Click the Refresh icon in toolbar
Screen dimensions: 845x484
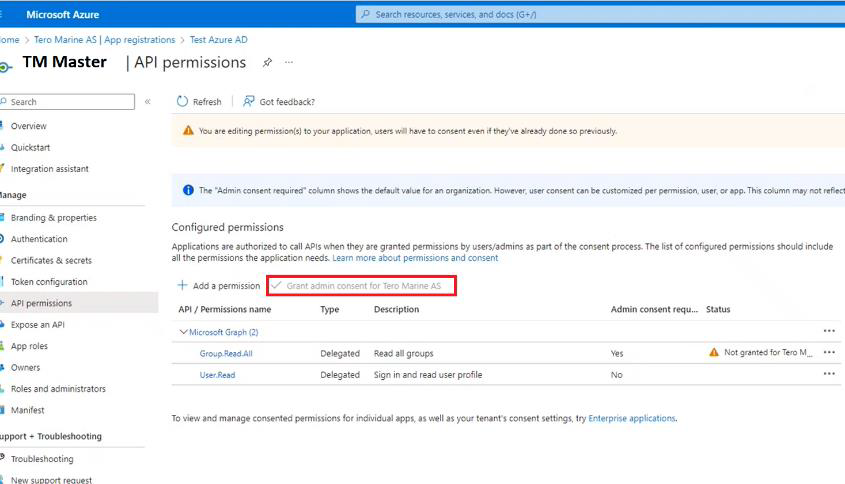click(x=182, y=102)
